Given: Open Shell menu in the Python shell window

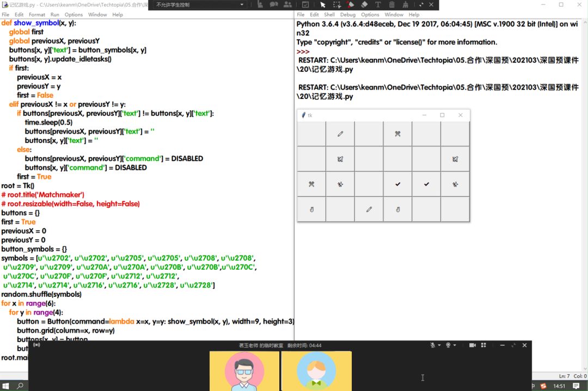Looking at the screenshot, I should (x=329, y=15).
